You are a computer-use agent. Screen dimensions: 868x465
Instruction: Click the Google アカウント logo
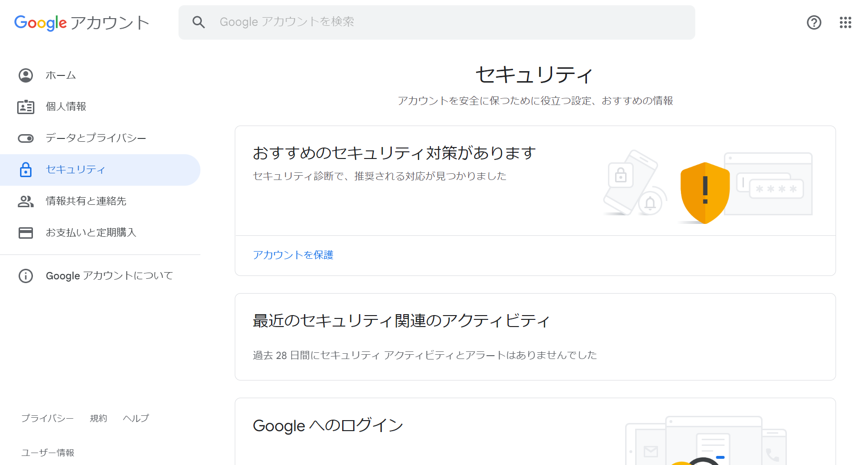click(82, 22)
